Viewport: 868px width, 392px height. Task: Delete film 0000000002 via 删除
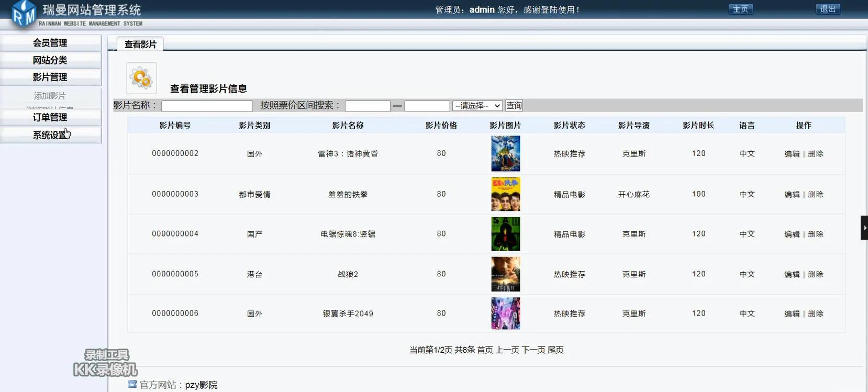coord(816,154)
